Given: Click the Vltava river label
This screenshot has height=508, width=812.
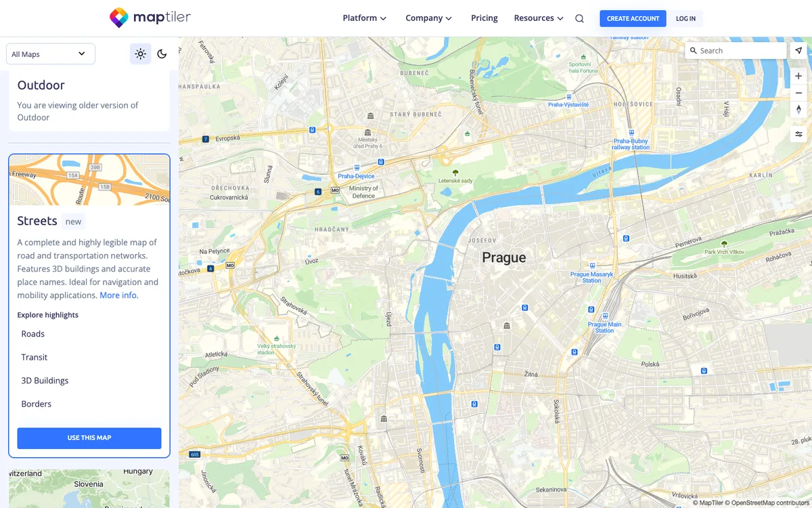Looking at the screenshot, I should pyautogui.click(x=602, y=173).
